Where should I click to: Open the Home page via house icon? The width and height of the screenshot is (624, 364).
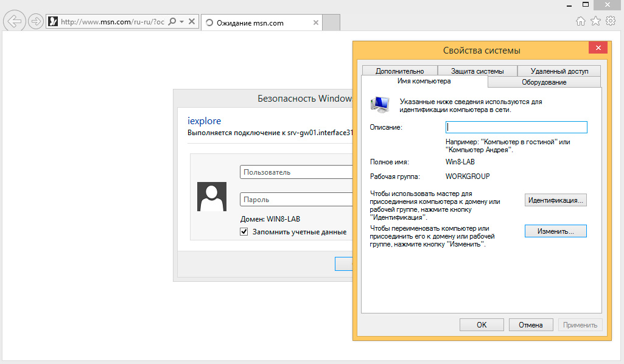tap(581, 21)
